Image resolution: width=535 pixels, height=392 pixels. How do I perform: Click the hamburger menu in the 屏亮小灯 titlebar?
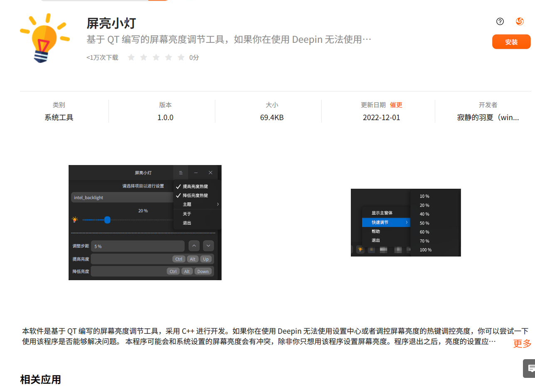click(181, 173)
